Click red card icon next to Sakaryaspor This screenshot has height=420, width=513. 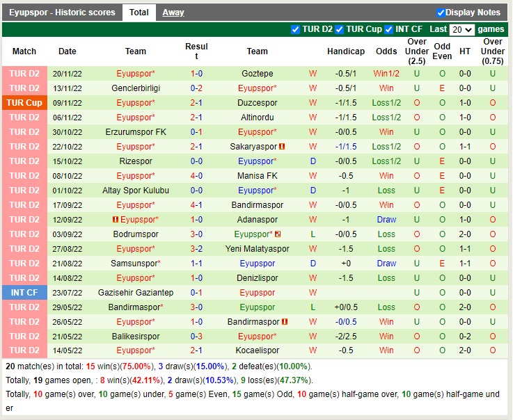coord(282,147)
